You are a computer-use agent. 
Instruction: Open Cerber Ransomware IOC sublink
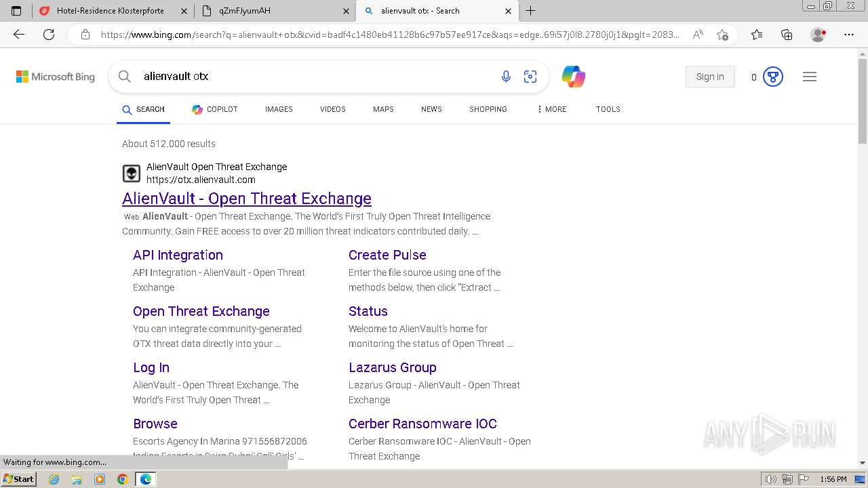[x=422, y=424]
